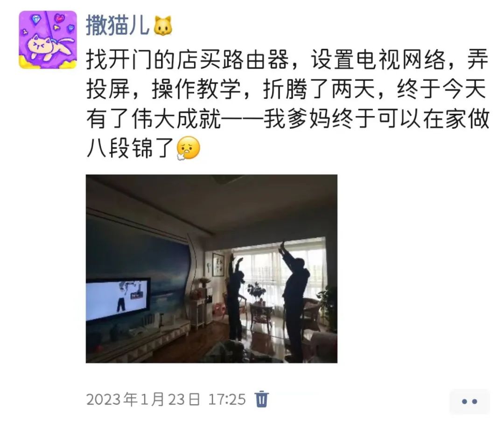Viewport: 504px width, 422px height.
Task: Tap the TV screen in the photo
Action: (118, 299)
